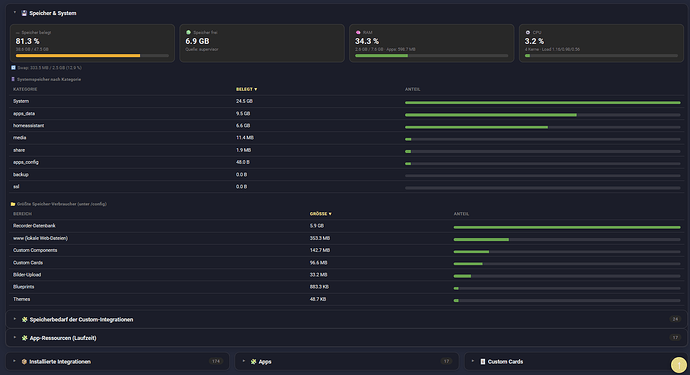Screen dimensions: 690x375
Task: Click the 5.9 GB size of Recorder-Datenbank
Action: click(x=317, y=226)
